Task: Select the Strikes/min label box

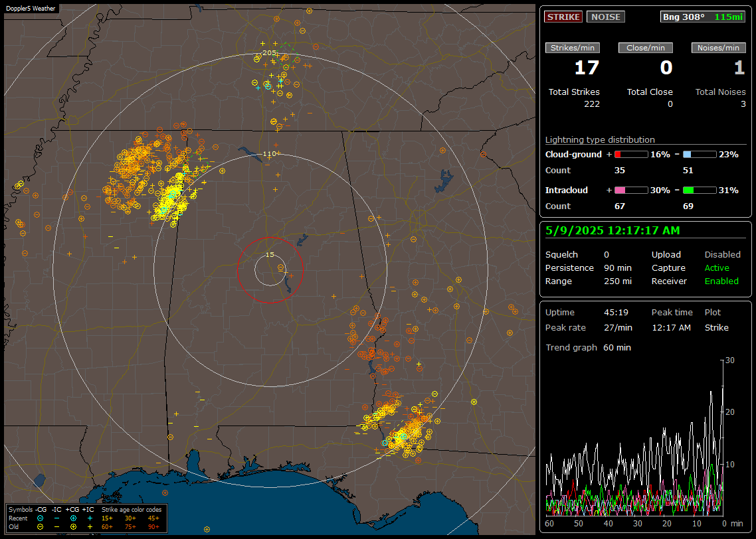Action: pyautogui.click(x=572, y=48)
